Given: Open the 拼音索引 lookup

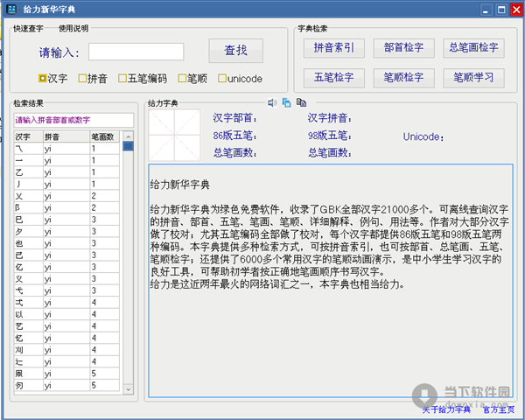Looking at the screenshot, I should coord(334,48).
